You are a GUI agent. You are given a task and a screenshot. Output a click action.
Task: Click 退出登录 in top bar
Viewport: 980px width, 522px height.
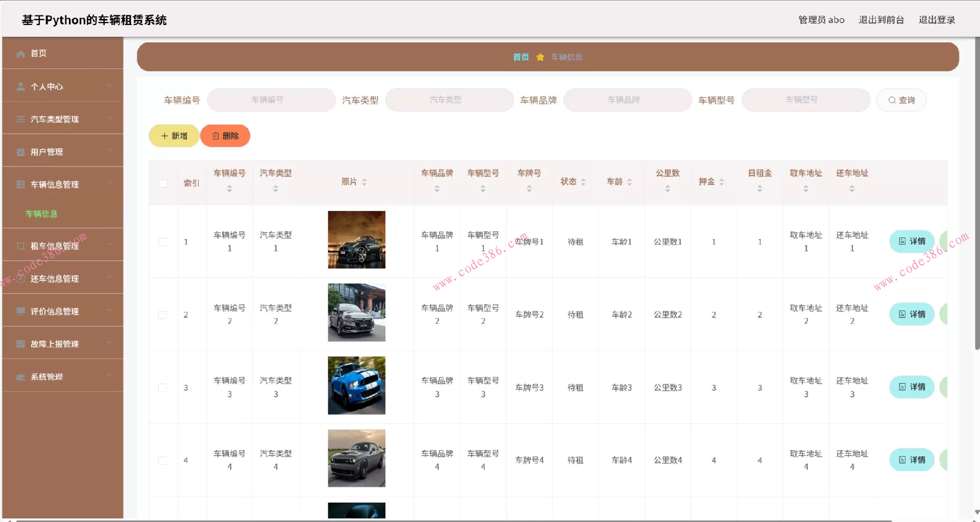click(937, 20)
